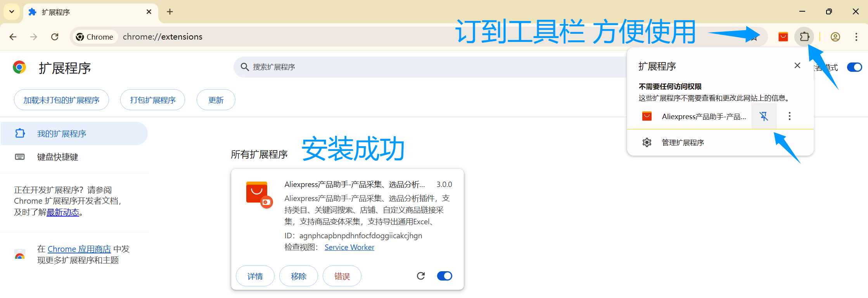Viewport: 868px width, 298px height.
Task: Click 加载未打包的扩展程序 button
Action: (x=61, y=100)
